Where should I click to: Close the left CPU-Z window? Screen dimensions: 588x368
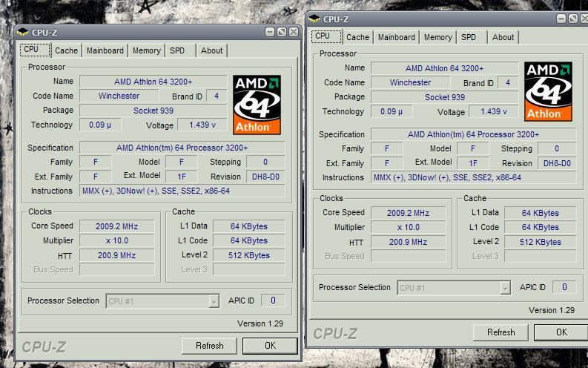tap(294, 32)
